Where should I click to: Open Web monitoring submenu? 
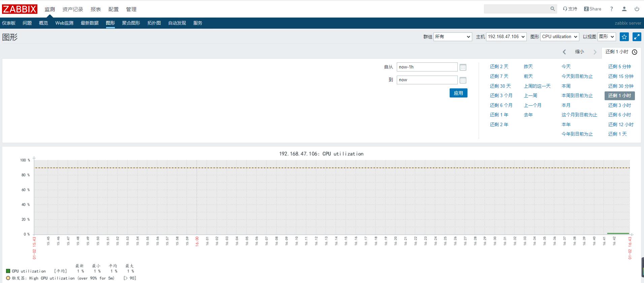(x=64, y=23)
